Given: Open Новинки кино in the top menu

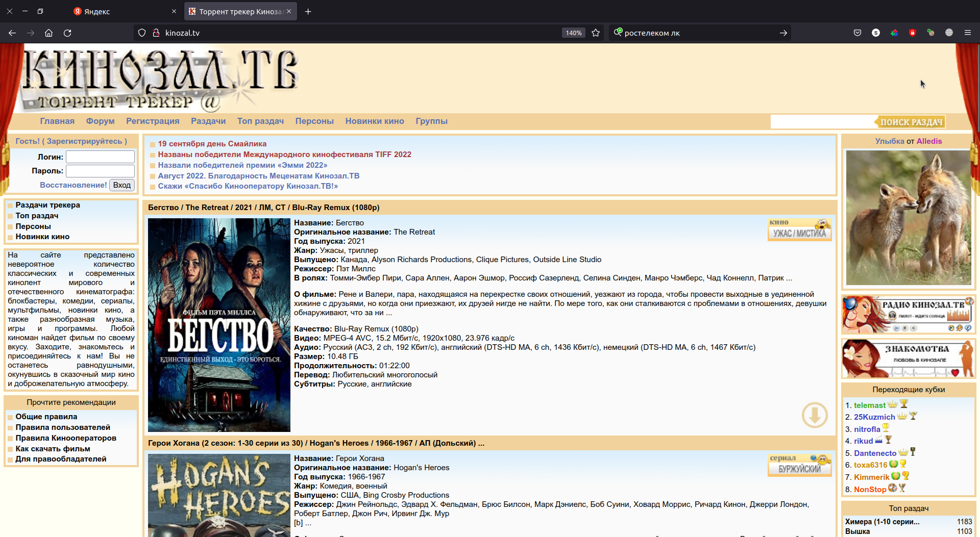Looking at the screenshot, I should click(375, 121).
